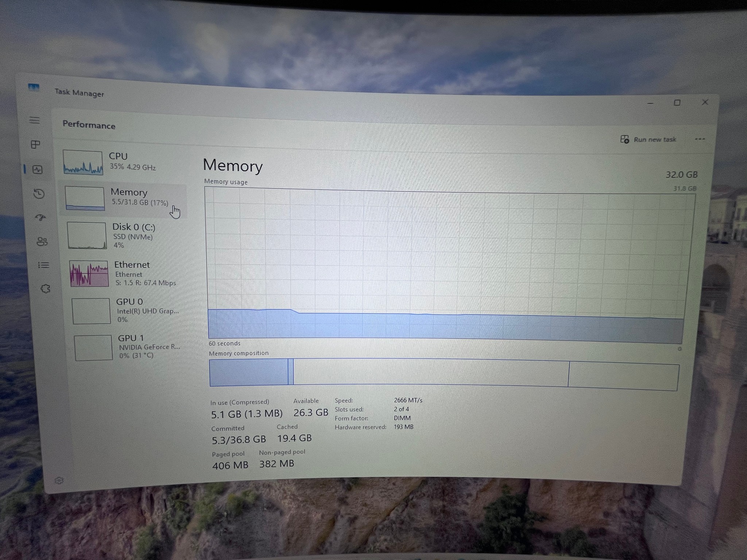Open the hamburger navigation menu
The height and width of the screenshot is (560, 747).
coord(35,120)
